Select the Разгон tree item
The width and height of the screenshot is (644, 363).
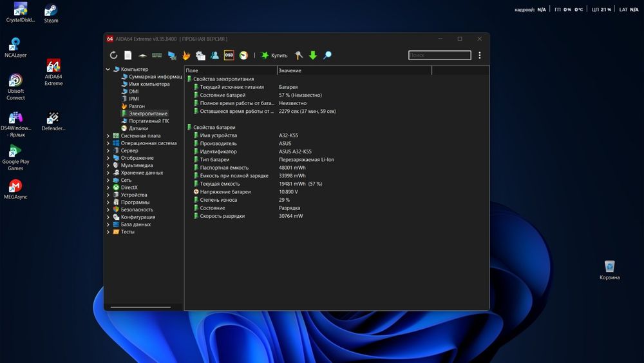(133, 106)
